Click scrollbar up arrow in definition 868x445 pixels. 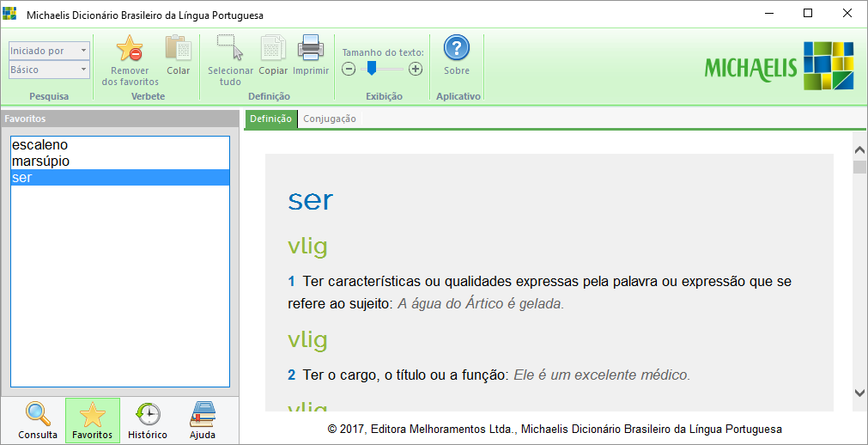tap(859, 149)
